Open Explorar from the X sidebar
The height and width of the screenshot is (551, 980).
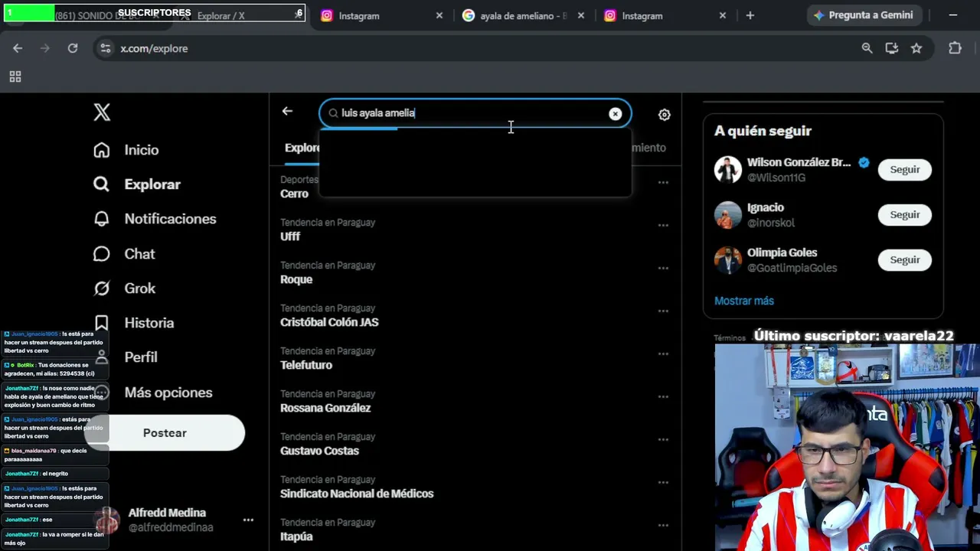click(137, 184)
